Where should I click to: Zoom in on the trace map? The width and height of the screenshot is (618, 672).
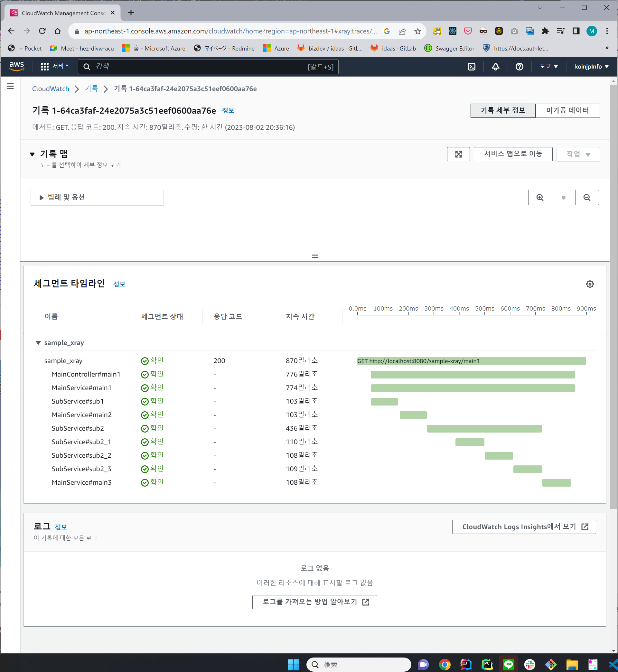point(540,198)
